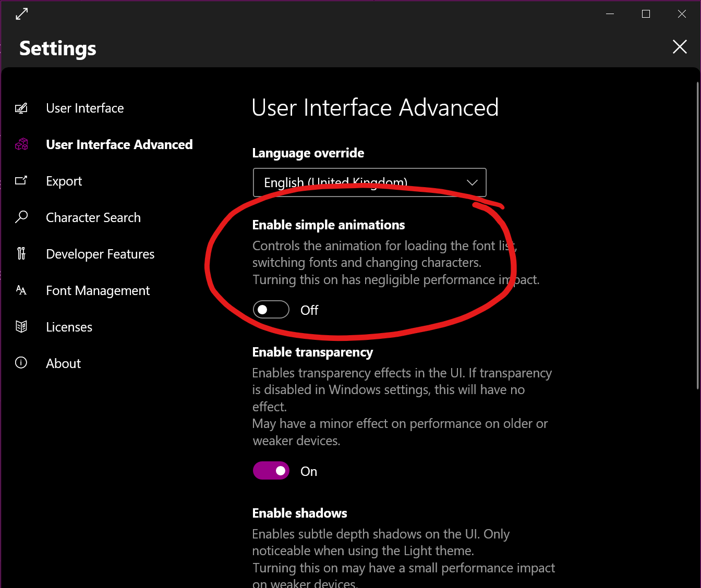This screenshot has width=701, height=588.
Task: Open Developer Features settings
Action: tap(100, 254)
